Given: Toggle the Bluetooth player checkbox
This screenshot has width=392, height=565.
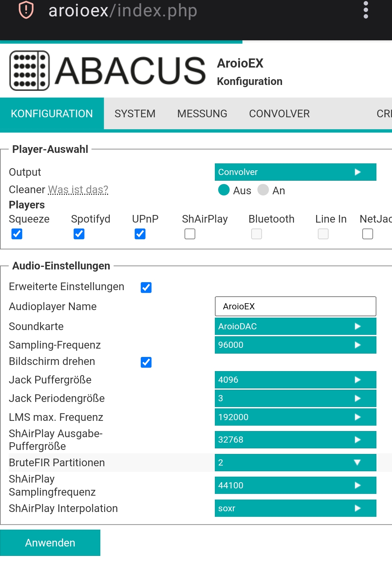Looking at the screenshot, I should tap(257, 234).
